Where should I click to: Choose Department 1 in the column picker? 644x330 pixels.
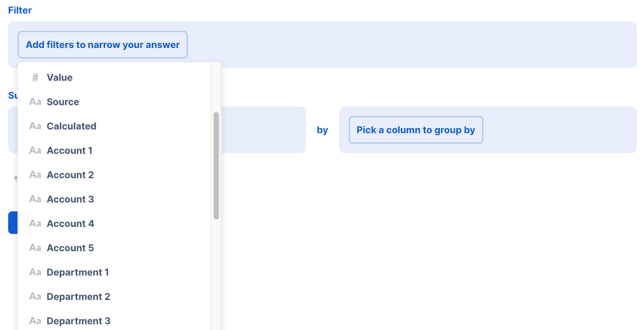78,272
